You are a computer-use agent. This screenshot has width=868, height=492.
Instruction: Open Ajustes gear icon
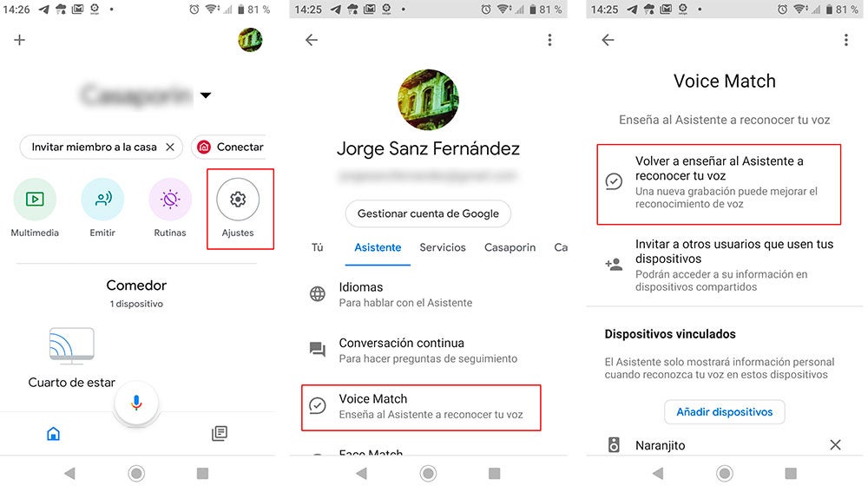pyautogui.click(x=238, y=200)
